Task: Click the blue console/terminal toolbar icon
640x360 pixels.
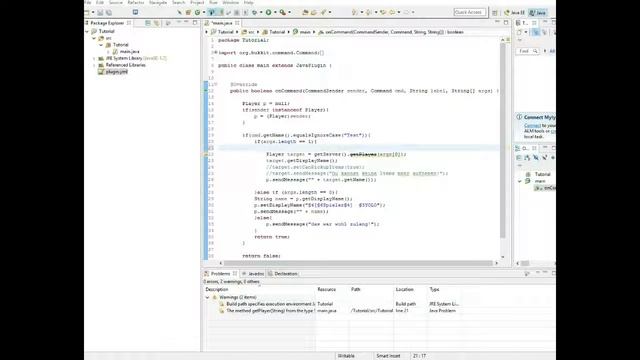Action: tap(135, 13)
